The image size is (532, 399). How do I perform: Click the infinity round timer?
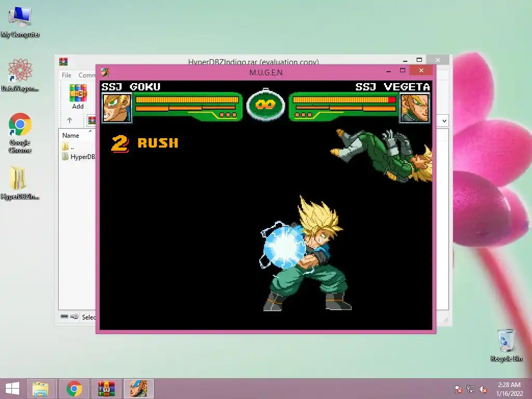click(x=265, y=104)
